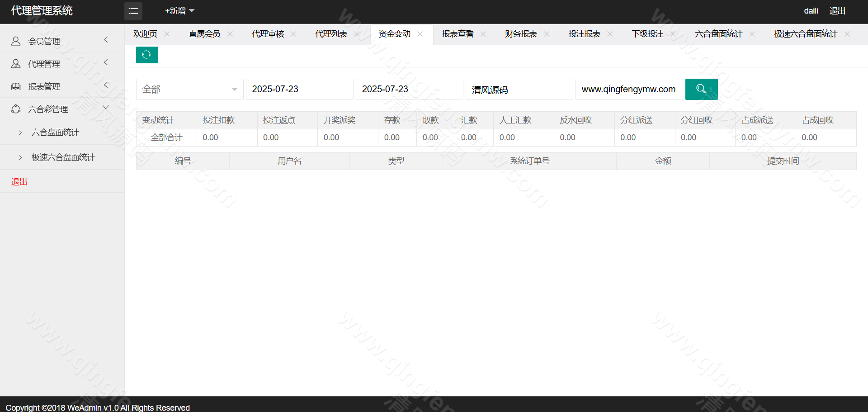Image resolution: width=868 pixels, height=412 pixels.
Task: Expand the 会员管理 sidebar menu
Action: (62, 41)
